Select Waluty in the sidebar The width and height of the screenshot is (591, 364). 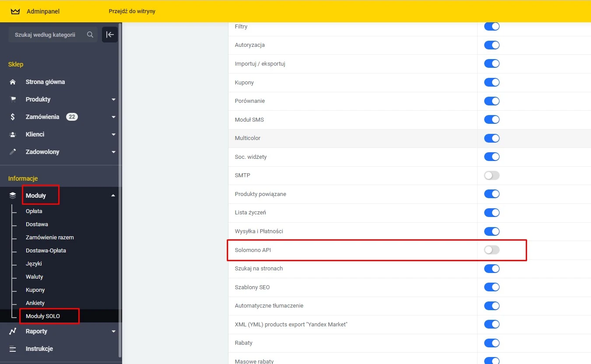34,276
